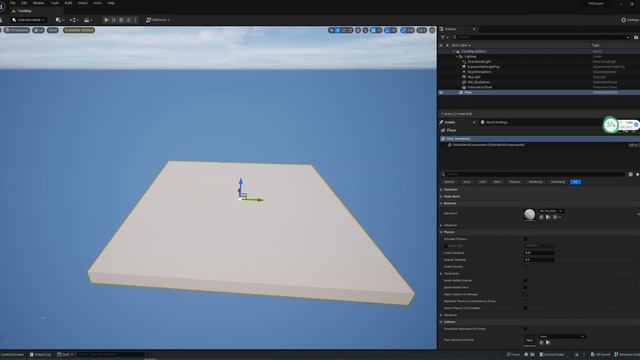
Task: Select the select-objects cursor tool in viewport
Action: pos(332,30)
